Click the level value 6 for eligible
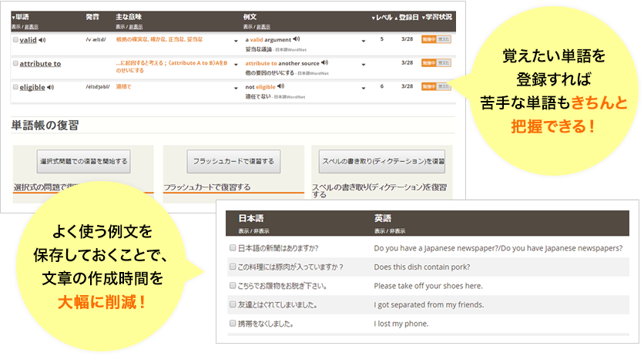 (382, 86)
